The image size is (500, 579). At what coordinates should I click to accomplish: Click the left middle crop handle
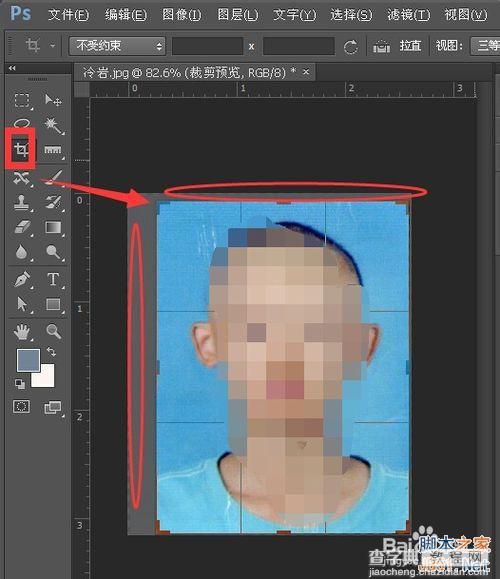(x=158, y=367)
